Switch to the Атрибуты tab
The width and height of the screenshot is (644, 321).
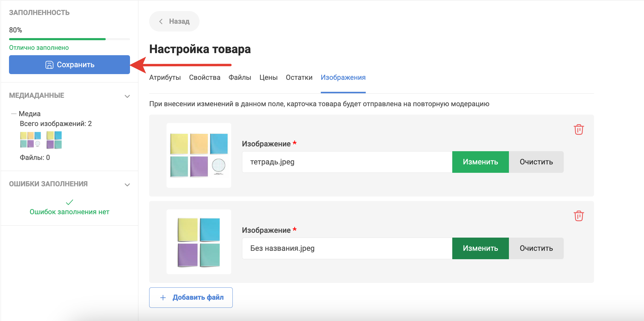tap(165, 77)
